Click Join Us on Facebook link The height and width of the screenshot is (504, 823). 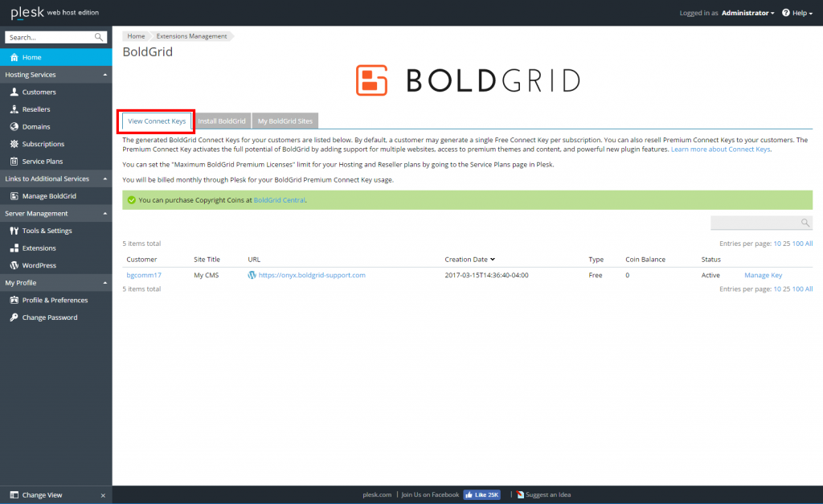[x=430, y=494]
